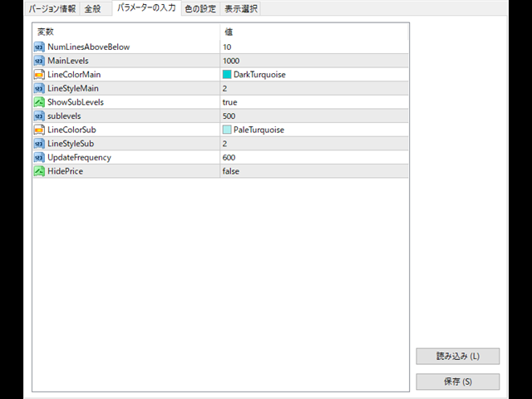This screenshot has width=532, height=399.
Task: Click the PaleTurquoise color name text
Action: pyautogui.click(x=259, y=130)
